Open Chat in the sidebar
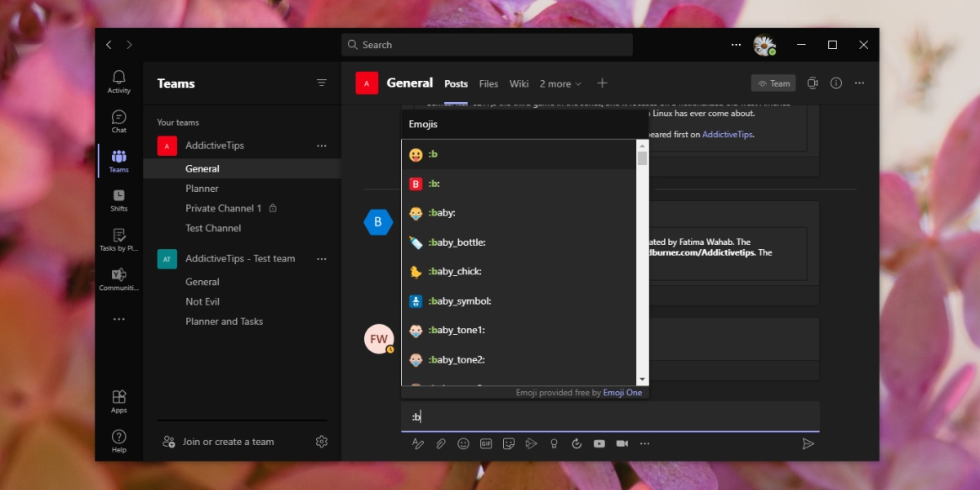980x490 pixels. tap(119, 122)
